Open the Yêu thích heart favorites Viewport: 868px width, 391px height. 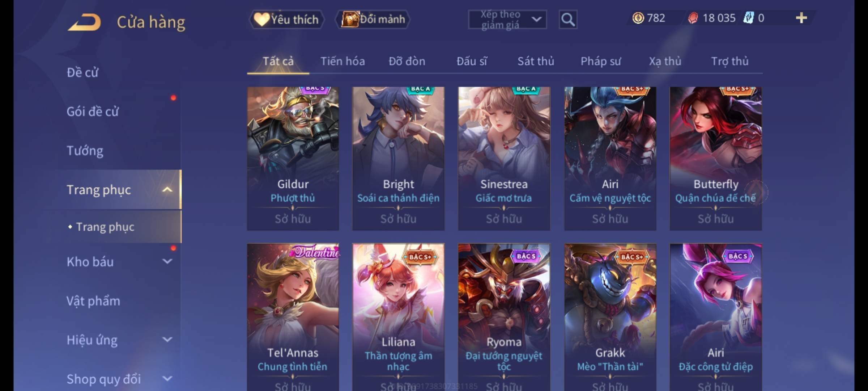(286, 19)
